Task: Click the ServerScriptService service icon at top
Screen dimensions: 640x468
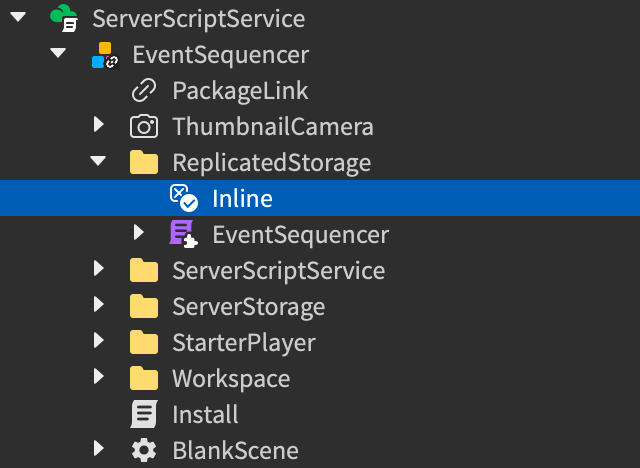Action: pyautogui.click(x=64, y=18)
